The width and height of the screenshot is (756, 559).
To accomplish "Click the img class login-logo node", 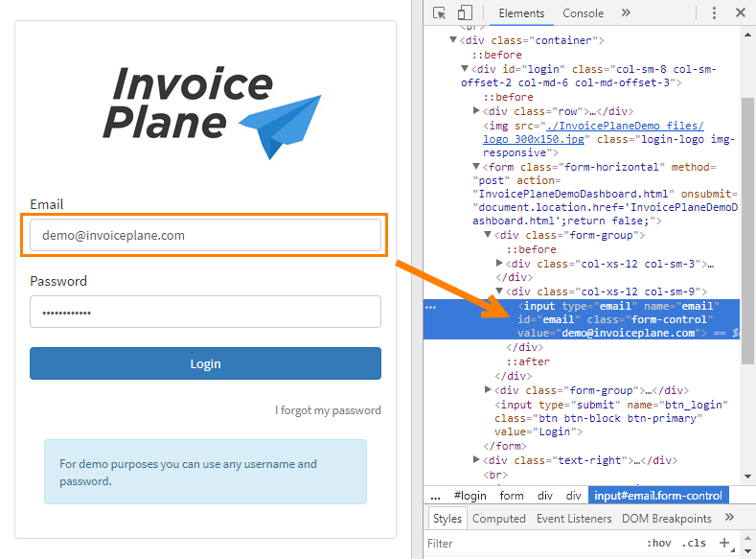I will pos(609,139).
